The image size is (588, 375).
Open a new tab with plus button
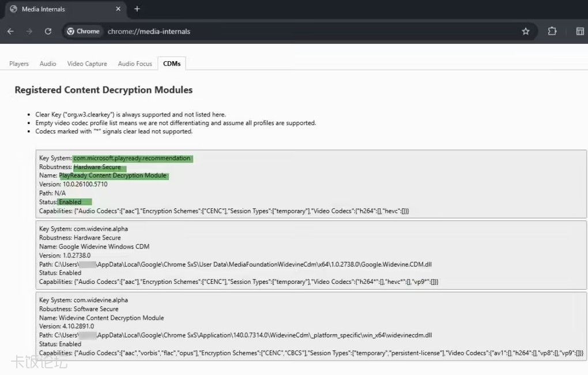tap(137, 9)
